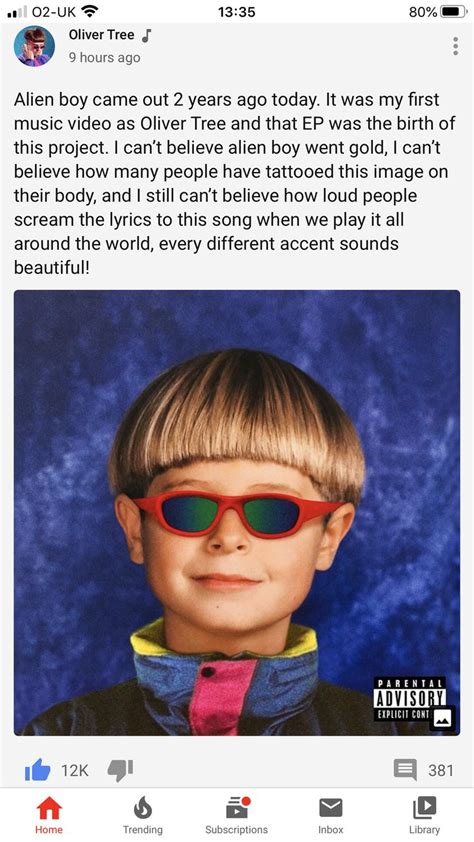This screenshot has width=474, height=842.
Task: Tap the post text about Alien boy
Action: [235, 183]
